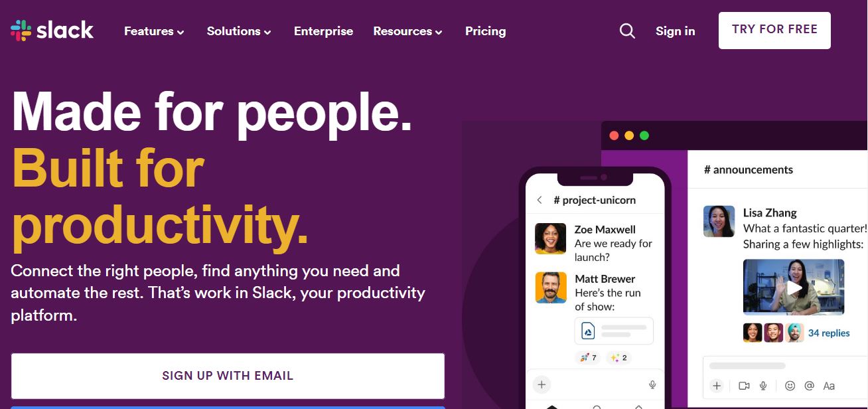Viewport: 868px width, 409px height.
Task: Click the Aa text formatting icon
Action: point(829,386)
